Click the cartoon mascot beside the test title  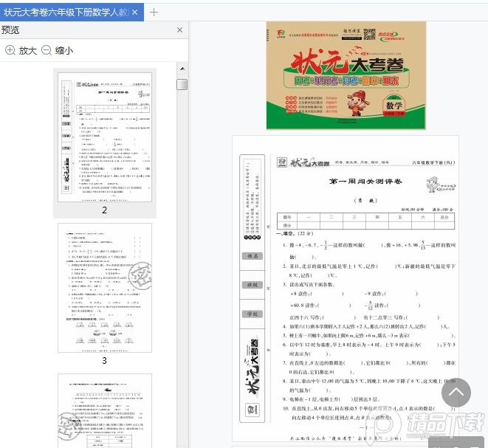pos(433,185)
